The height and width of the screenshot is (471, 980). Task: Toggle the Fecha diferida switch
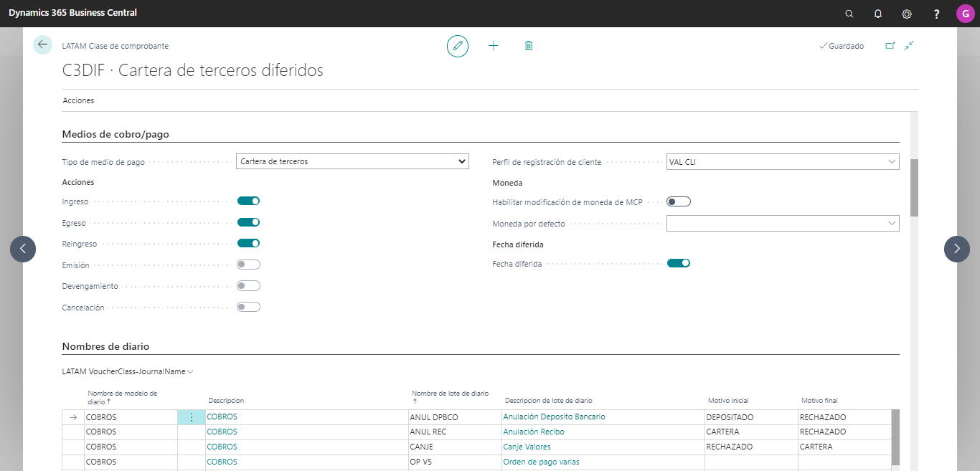pos(679,263)
